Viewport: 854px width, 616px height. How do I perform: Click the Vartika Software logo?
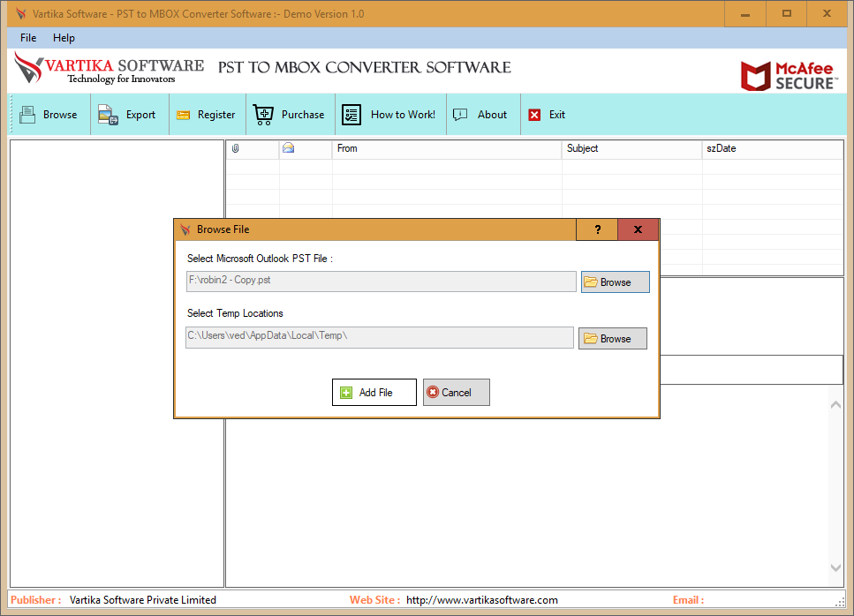tap(109, 68)
